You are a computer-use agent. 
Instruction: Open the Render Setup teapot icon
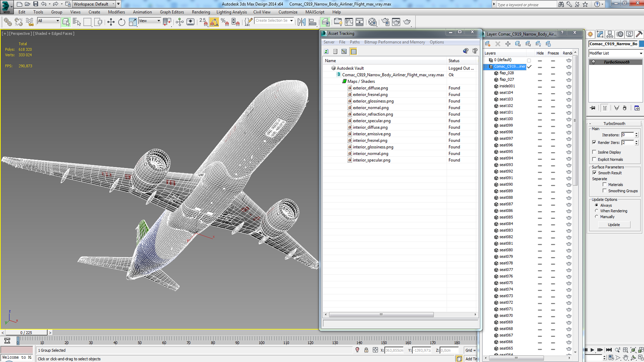pos(385,22)
